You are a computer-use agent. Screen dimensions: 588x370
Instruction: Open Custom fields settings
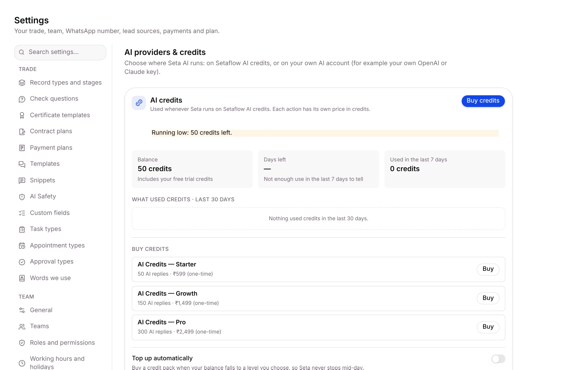point(60,213)
